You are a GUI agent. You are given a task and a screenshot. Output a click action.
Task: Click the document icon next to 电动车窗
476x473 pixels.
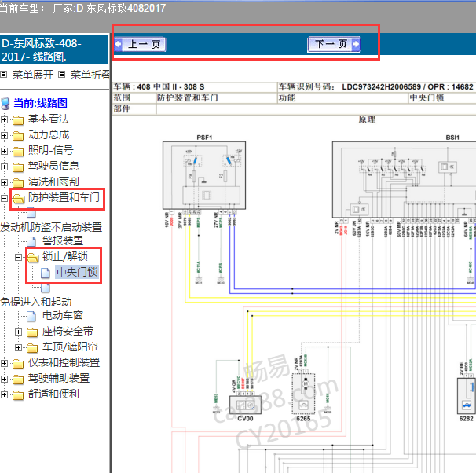(x=31, y=317)
